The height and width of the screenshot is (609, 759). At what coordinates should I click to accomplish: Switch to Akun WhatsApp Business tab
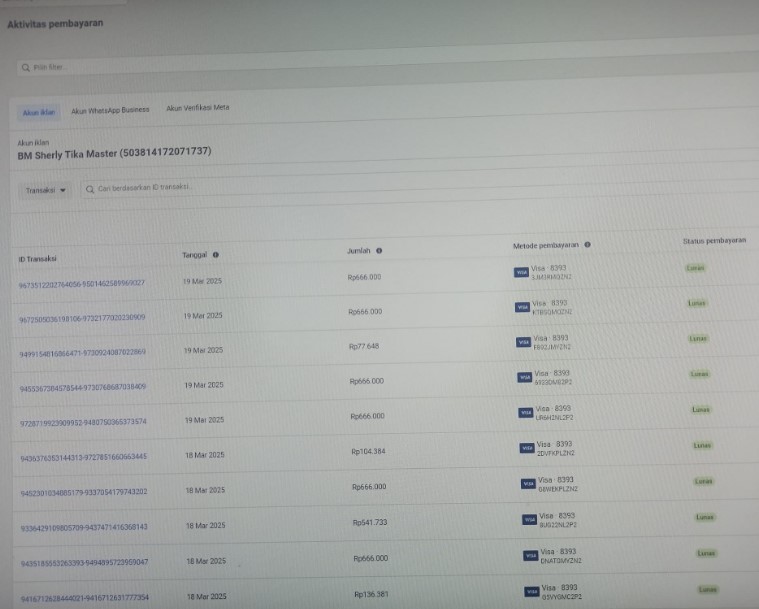click(110, 110)
